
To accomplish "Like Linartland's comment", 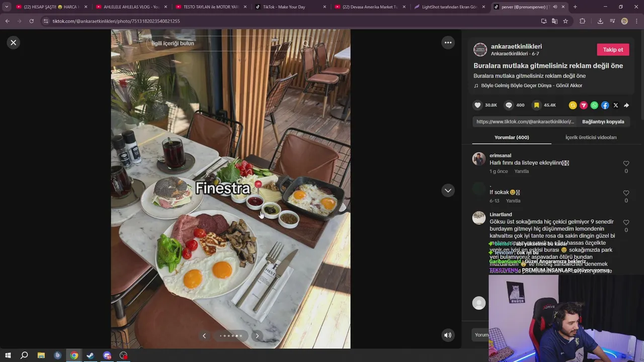I will 626,222.
